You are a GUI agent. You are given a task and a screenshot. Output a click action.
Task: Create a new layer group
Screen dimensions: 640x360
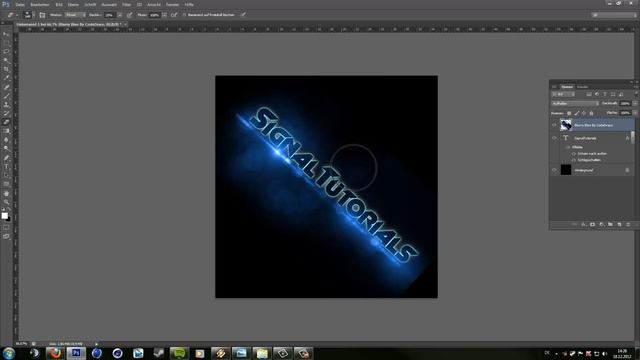[x=610, y=224]
